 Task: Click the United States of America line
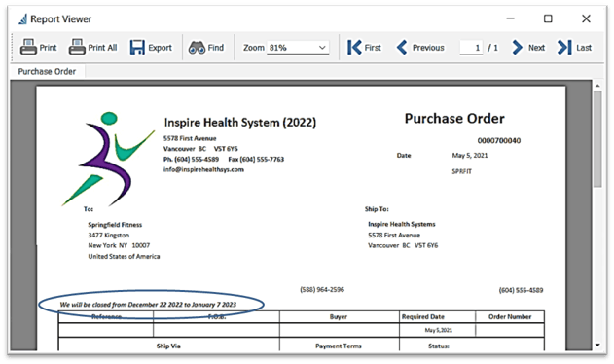tap(124, 256)
